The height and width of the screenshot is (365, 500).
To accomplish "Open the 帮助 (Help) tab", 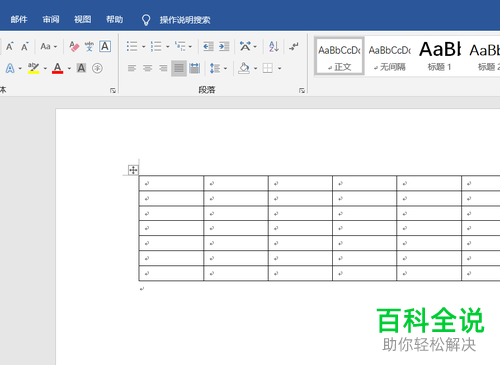I will (115, 19).
